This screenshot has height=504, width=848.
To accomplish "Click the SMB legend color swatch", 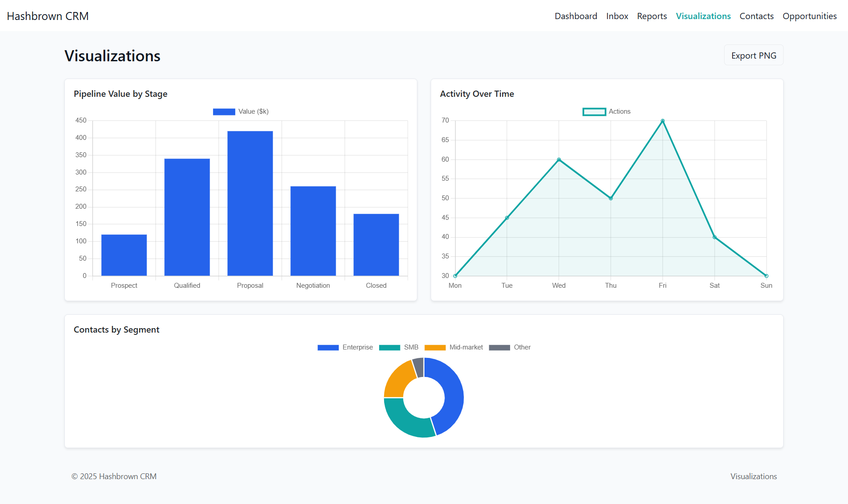I will [389, 347].
